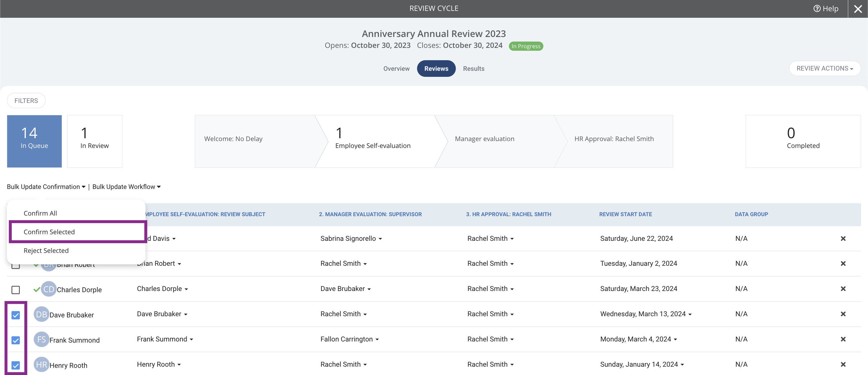
Task: Change supervisor Sabrina Signorello dropdown
Action: click(x=351, y=239)
